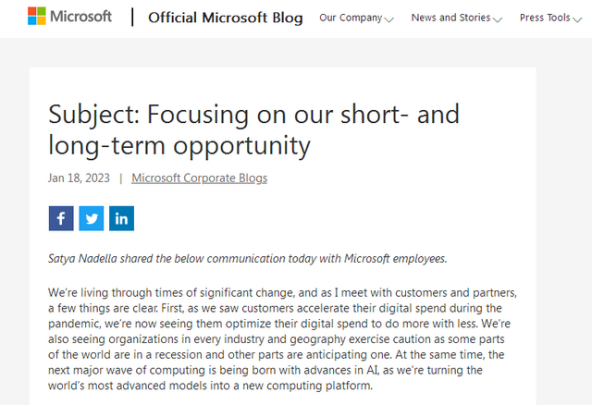Open the Press Tools menu label
The height and width of the screenshot is (406, 593).
pyautogui.click(x=545, y=18)
